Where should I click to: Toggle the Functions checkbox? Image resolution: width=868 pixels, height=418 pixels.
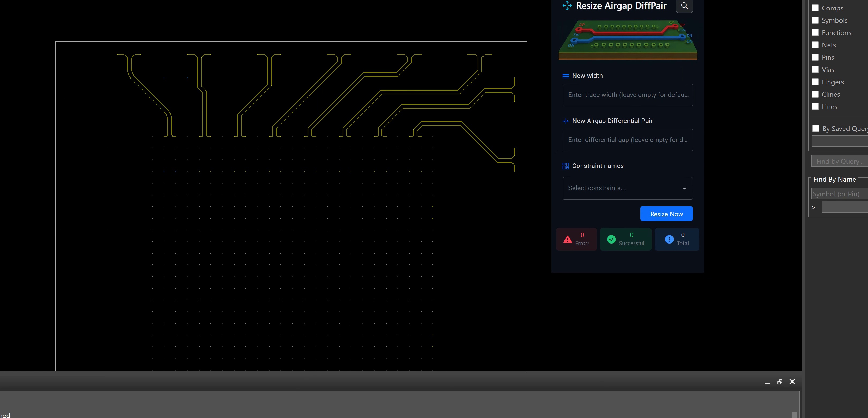click(x=815, y=32)
